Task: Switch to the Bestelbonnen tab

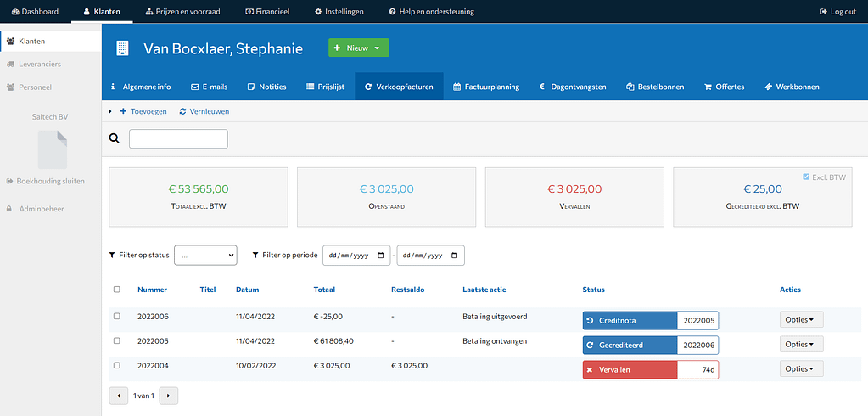Action: (655, 87)
